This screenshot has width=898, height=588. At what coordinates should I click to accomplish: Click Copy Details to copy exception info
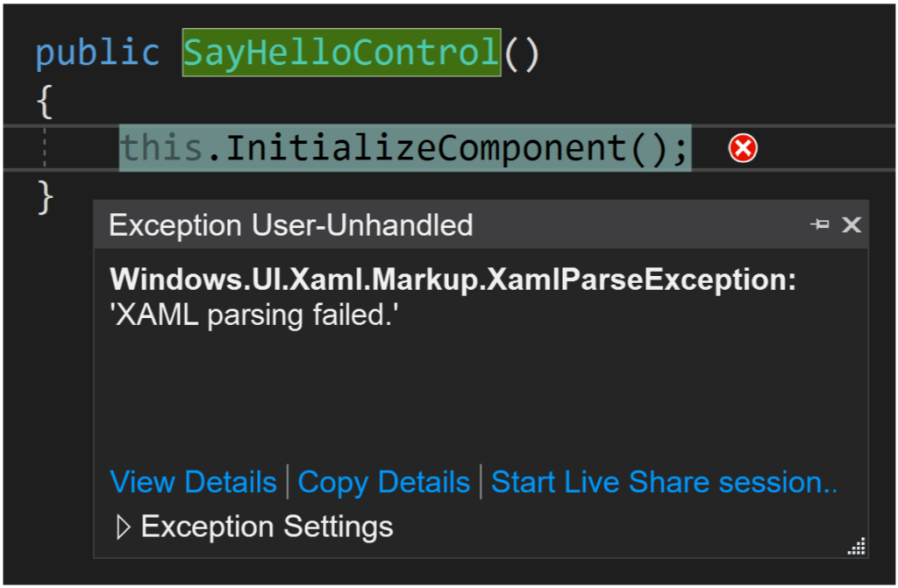point(383,482)
